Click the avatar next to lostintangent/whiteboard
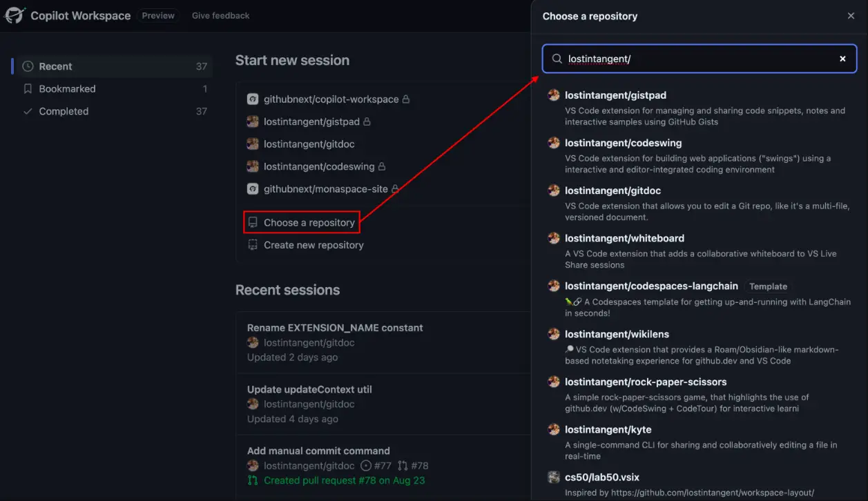Screen dimensions: 868x501 coord(554,238)
